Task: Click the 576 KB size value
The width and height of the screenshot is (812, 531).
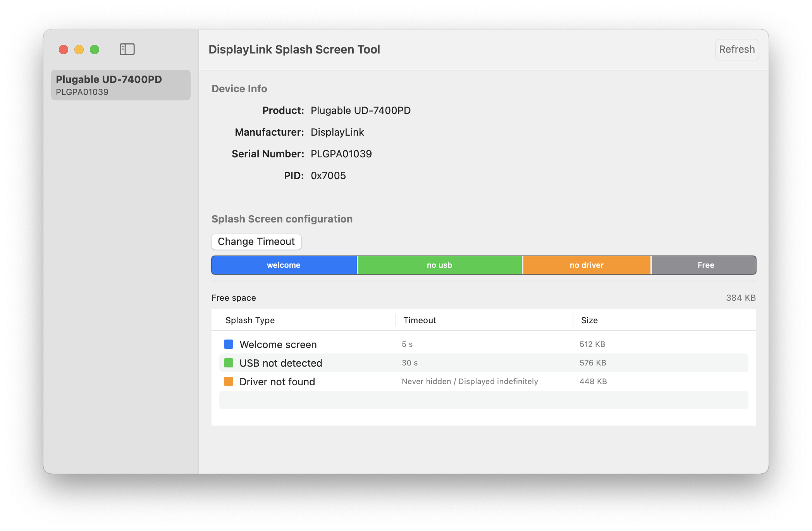Action: [593, 363]
